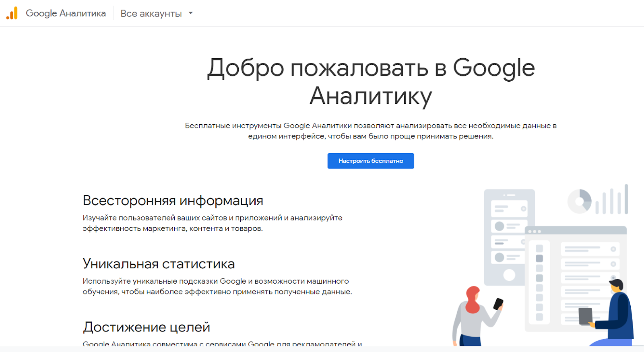Click the caret arrow beside "Все аккаунты"
The image size is (644, 352).
(x=191, y=13)
